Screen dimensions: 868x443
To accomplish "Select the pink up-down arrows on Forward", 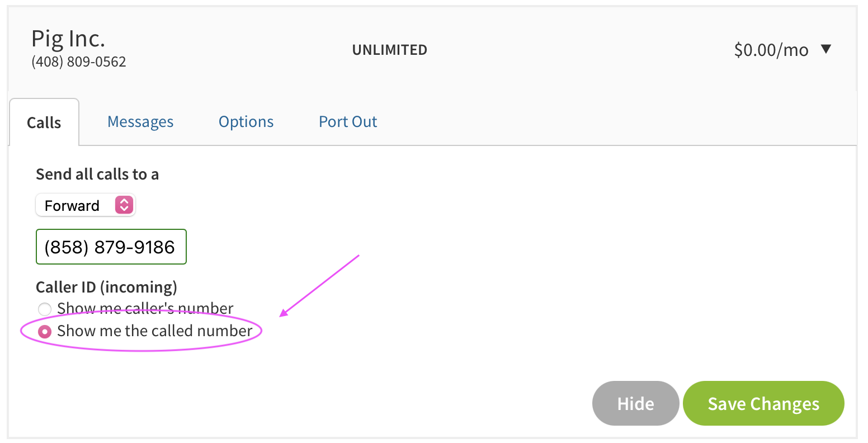I will [124, 205].
